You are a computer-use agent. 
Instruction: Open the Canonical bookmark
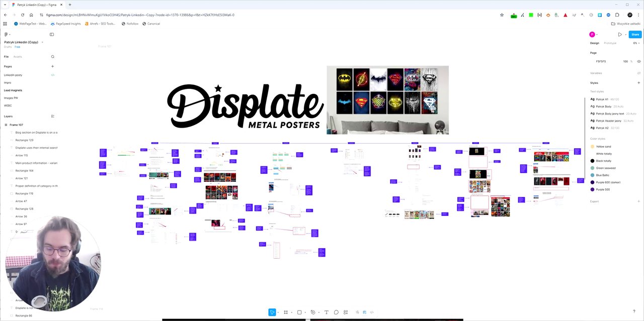click(x=151, y=24)
